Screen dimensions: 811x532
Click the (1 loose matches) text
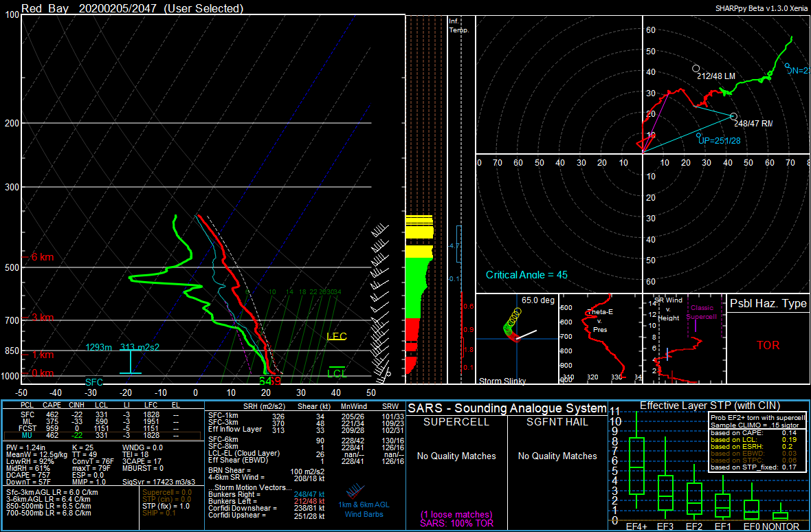click(x=457, y=515)
